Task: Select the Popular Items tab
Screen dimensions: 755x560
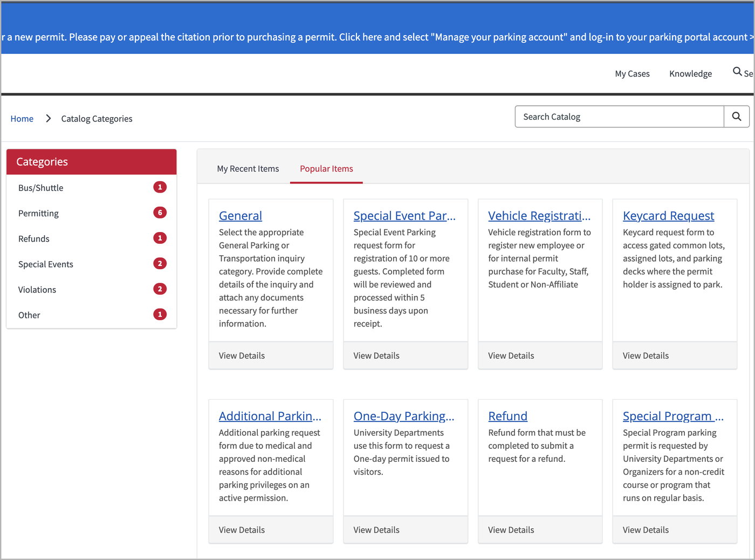Action: pyautogui.click(x=326, y=169)
